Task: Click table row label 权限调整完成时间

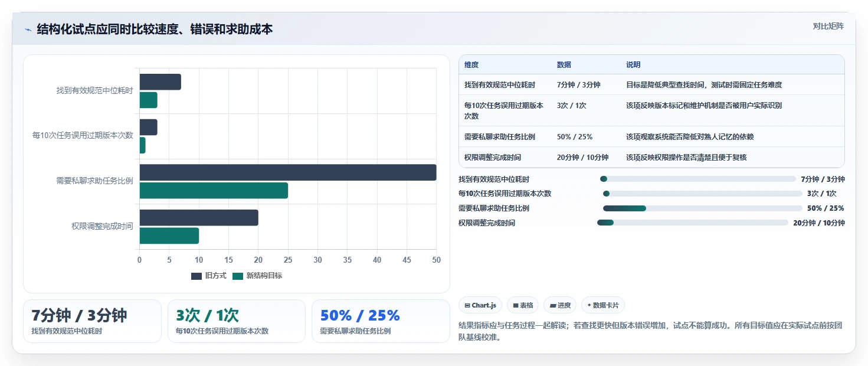Action: click(x=493, y=158)
